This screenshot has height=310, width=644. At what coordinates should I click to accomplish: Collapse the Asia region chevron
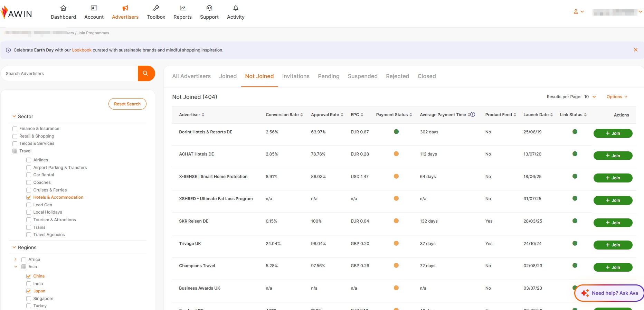point(16,267)
